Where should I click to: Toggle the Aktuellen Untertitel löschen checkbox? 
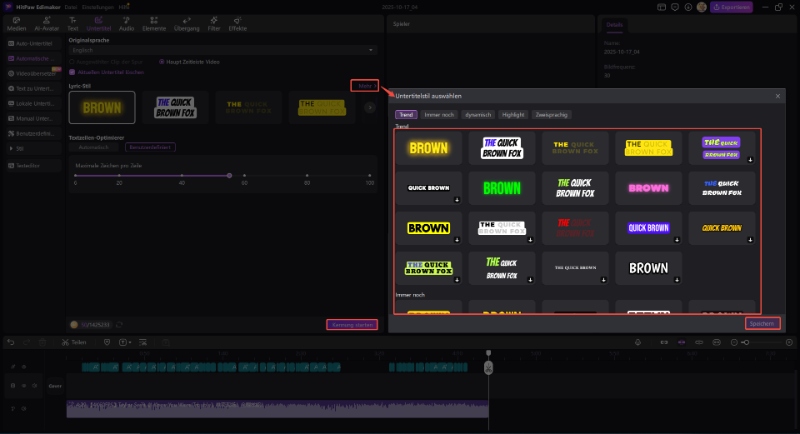click(x=70, y=73)
